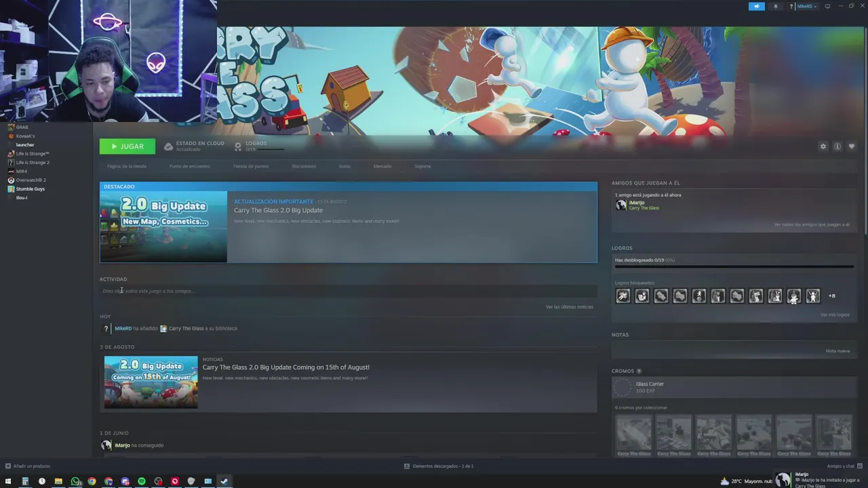Image resolution: width=868 pixels, height=488 pixels.
Task: Click the first trading card thumbnail
Action: pyautogui.click(x=633, y=436)
